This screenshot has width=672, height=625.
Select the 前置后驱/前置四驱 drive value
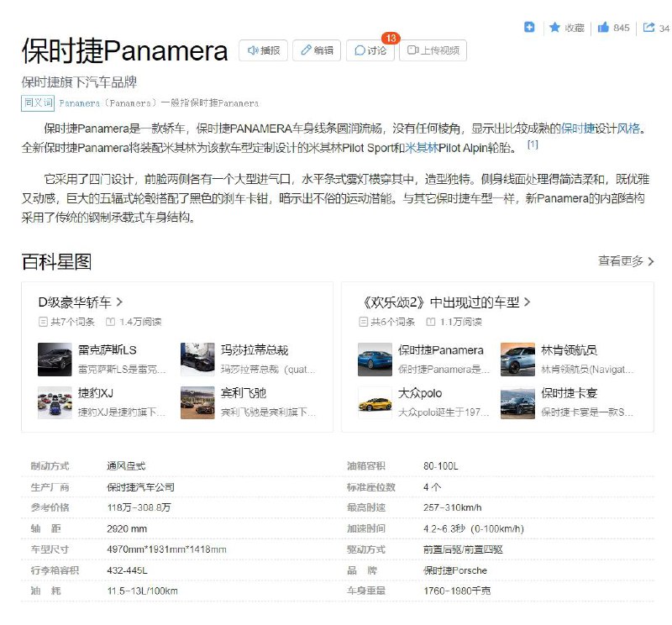click(463, 549)
